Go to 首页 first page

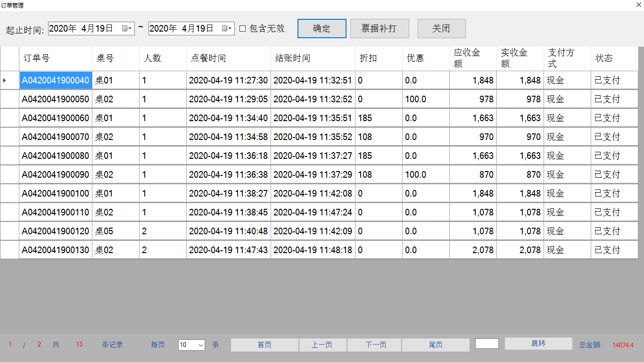(264, 345)
